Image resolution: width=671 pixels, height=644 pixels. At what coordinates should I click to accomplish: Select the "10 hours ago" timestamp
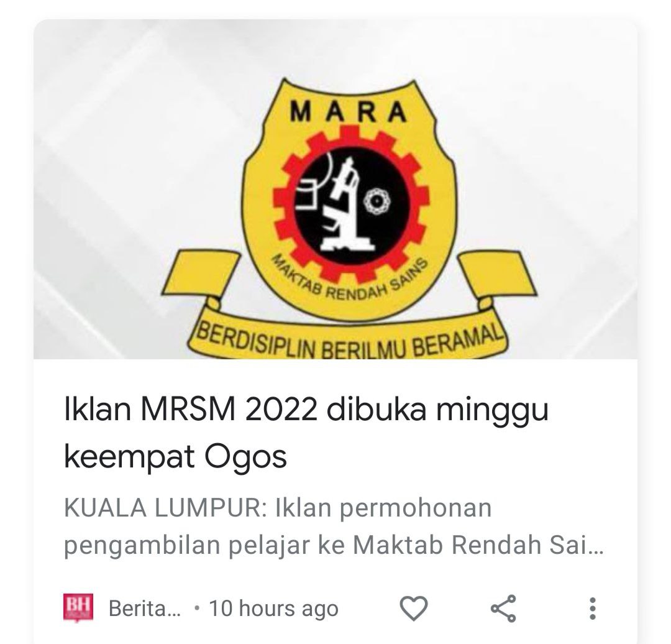pyautogui.click(x=273, y=609)
